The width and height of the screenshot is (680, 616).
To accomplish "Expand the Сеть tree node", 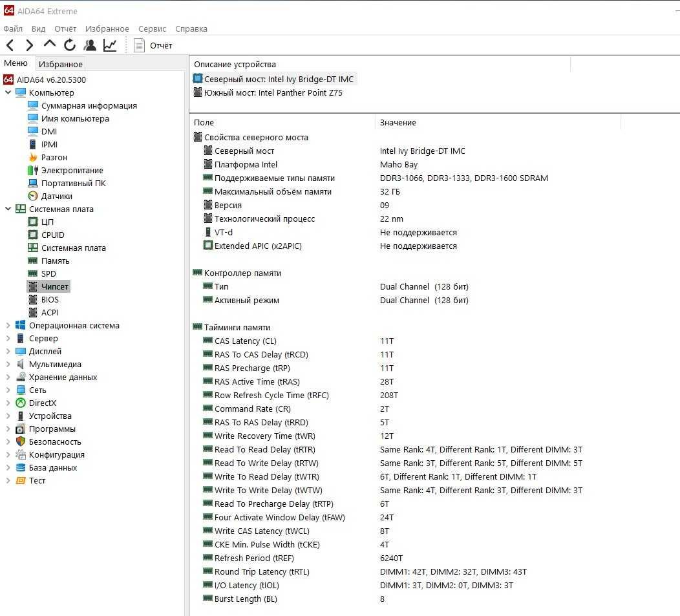I will pyautogui.click(x=8, y=390).
